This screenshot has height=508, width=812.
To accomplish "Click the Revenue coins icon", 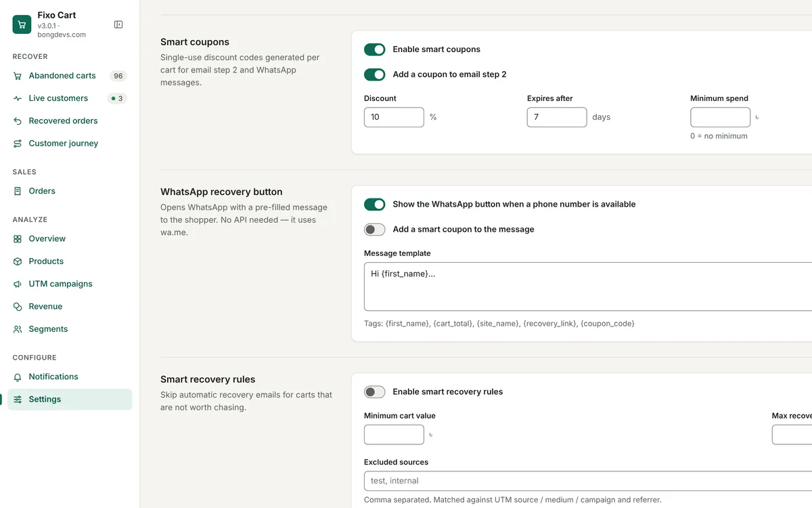I will [x=18, y=307].
